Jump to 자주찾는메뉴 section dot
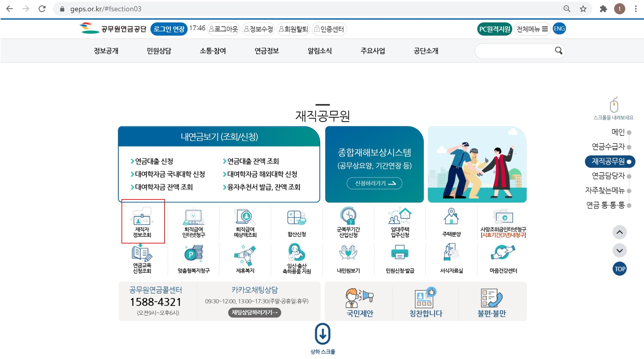The image size is (644, 359). point(629,191)
